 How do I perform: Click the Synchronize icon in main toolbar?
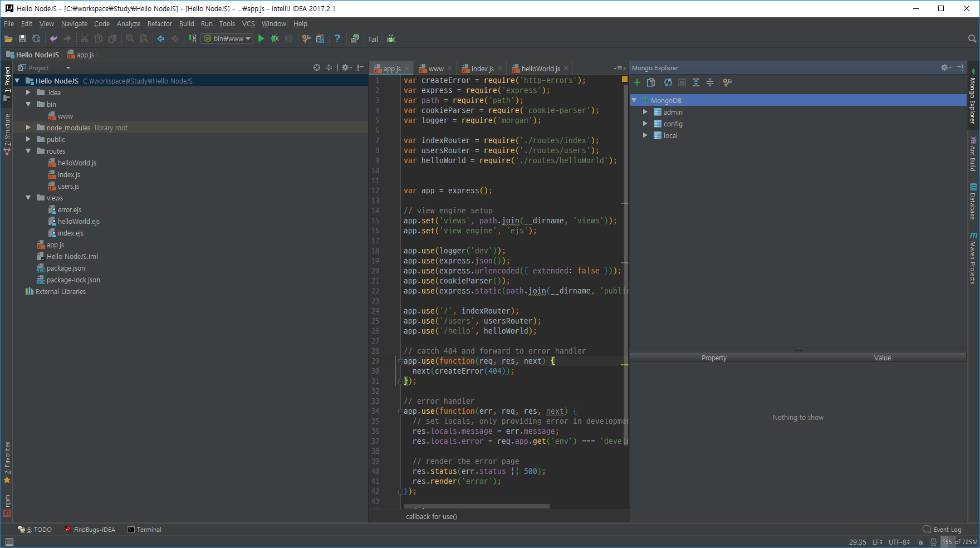tap(36, 39)
